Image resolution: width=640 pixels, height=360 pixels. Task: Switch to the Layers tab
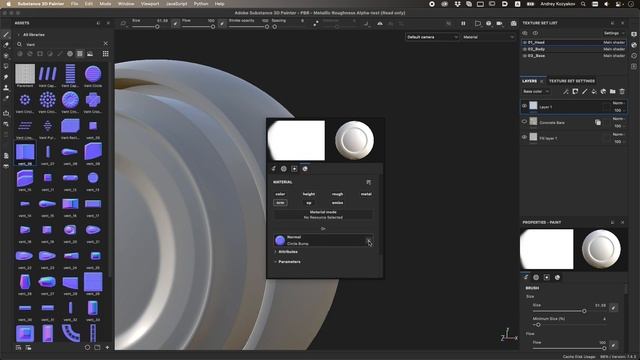529,81
